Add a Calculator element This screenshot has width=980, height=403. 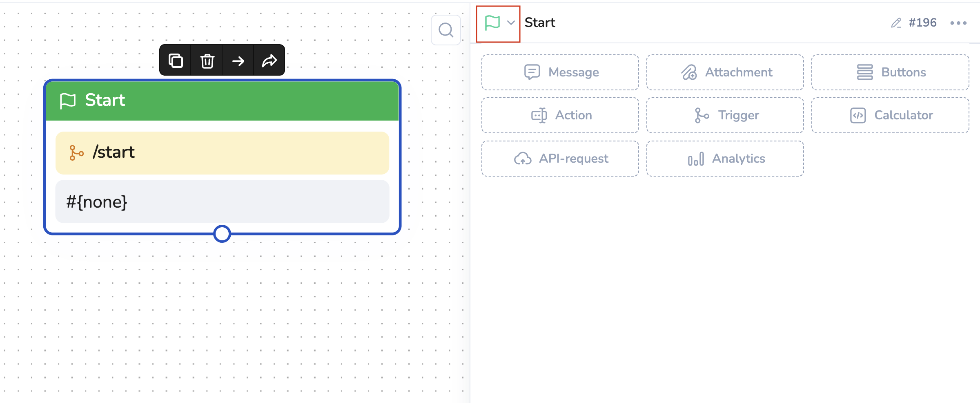(x=890, y=115)
